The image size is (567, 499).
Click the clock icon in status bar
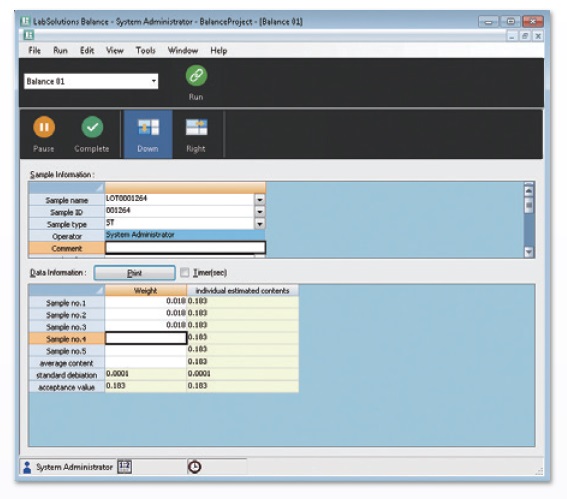point(195,467)
